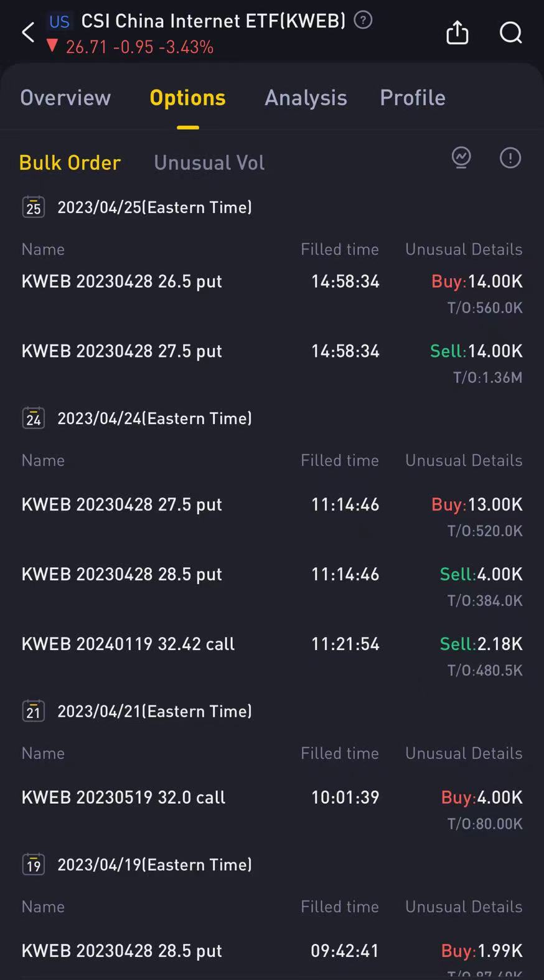Viewport: 544px width, 980px height.
Task: Open KWEB 20230519 32.0 call order
Action: tap(123, 798)
